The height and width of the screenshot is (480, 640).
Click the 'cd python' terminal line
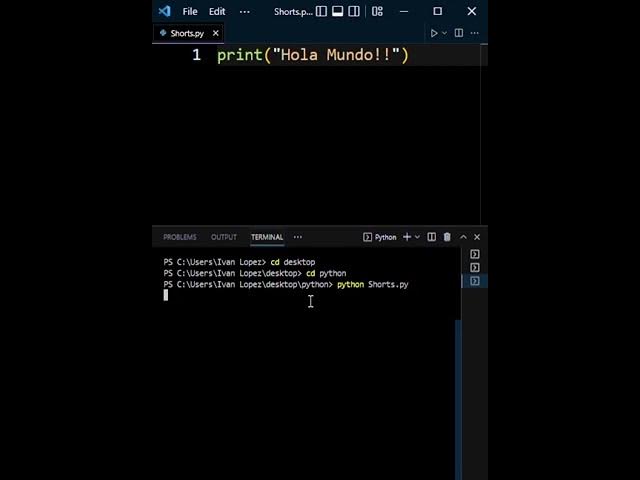click(255, 273)
